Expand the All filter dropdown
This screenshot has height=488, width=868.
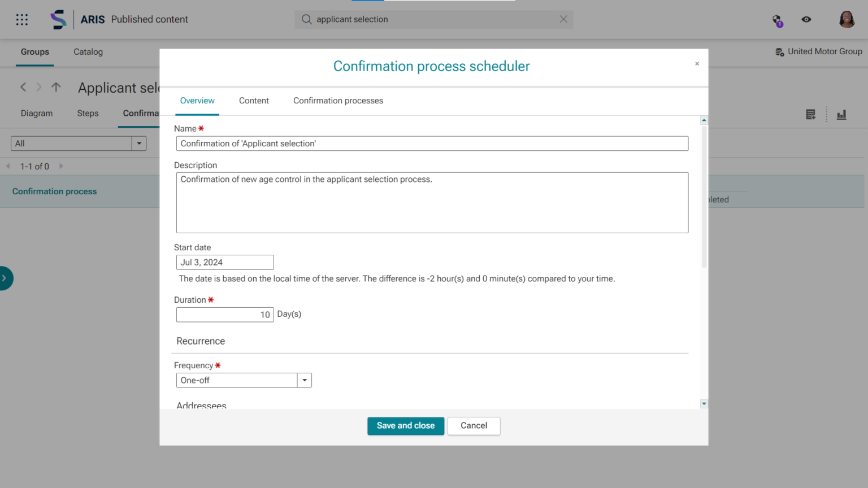[138, 143]
